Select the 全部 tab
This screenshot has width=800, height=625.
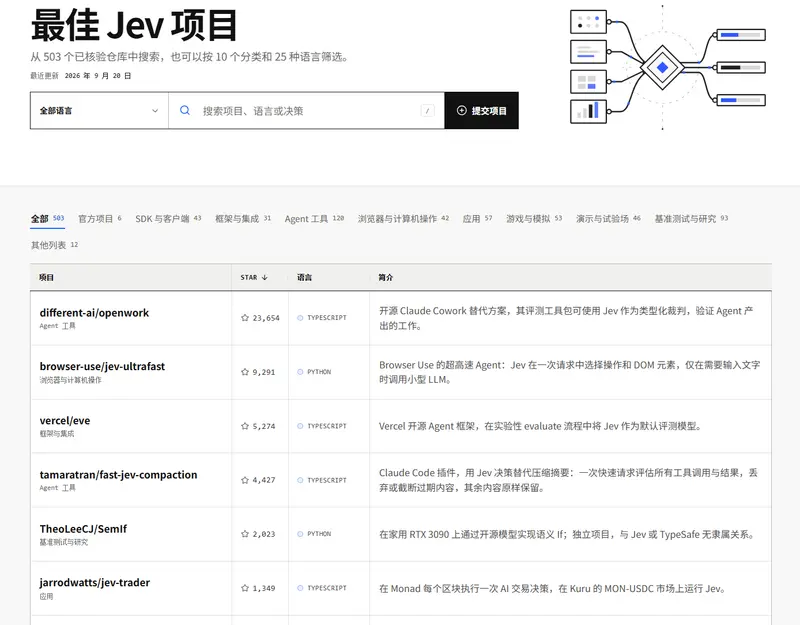(47, 219)
